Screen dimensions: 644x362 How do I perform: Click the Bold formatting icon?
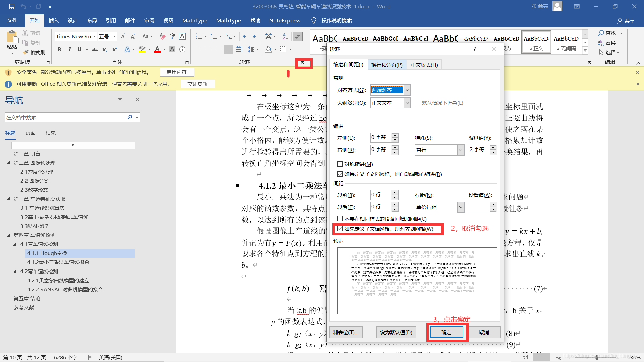tap(59, 50)
